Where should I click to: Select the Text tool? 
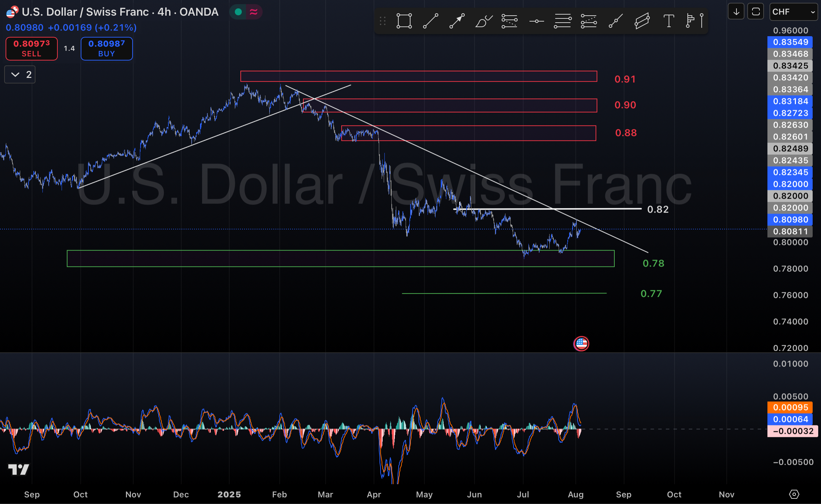pyautogui.click(x=668, y=21)
